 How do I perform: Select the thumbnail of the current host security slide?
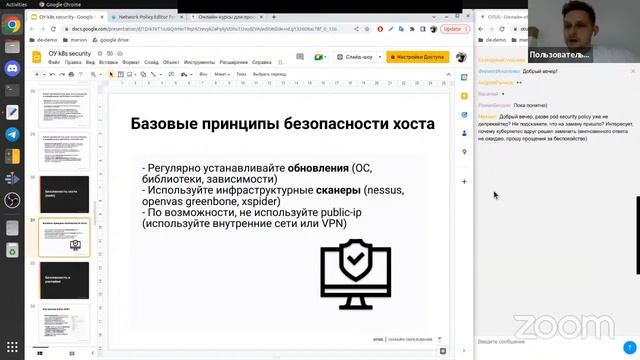(x=64, y=238)
